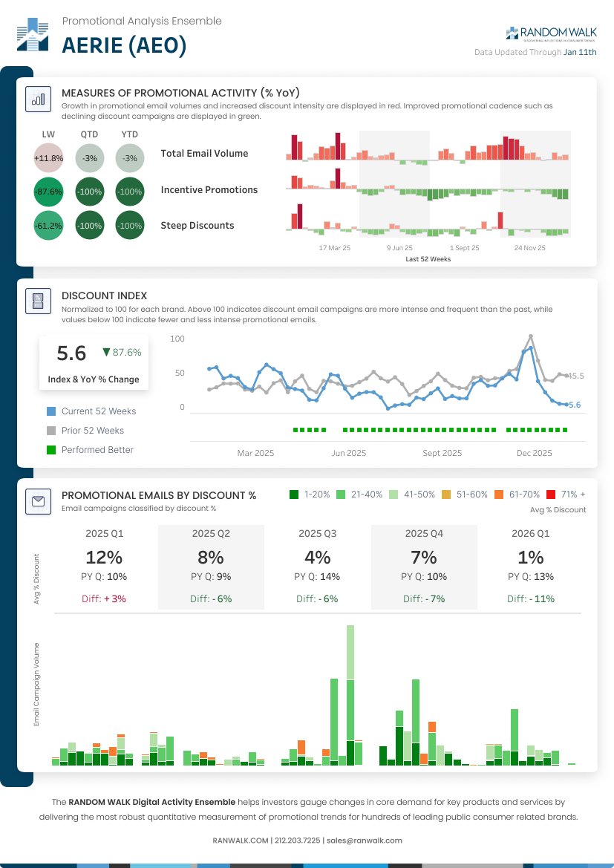The height and width of the screenshot is (868, 614).
Task: Click the Discount Index section icon
Action: click(x=38, y=301)
